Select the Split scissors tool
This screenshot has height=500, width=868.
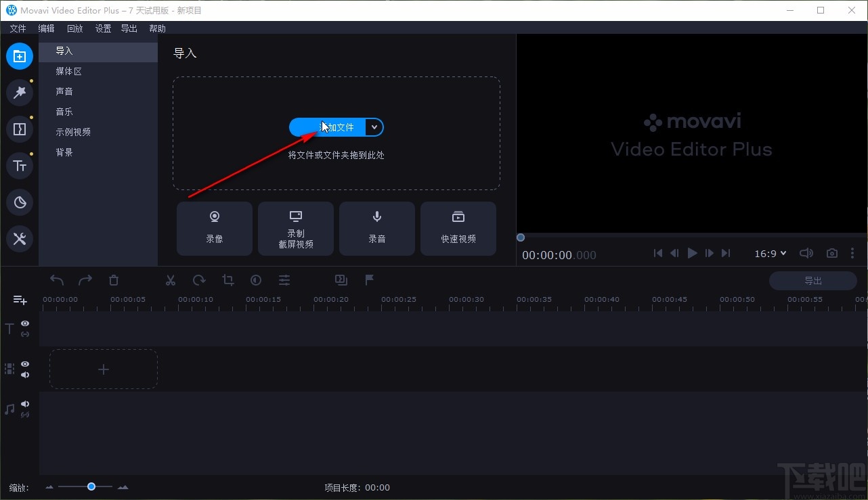coord(171,280)
